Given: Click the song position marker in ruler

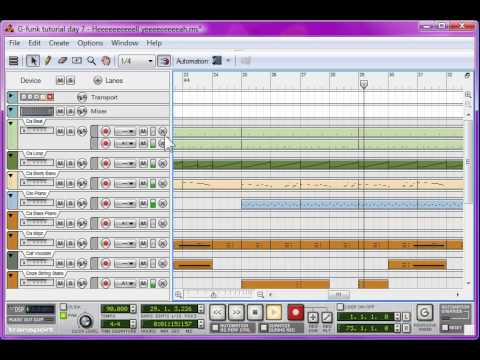Looking at the screenshot, I should (x=364, y=84).
